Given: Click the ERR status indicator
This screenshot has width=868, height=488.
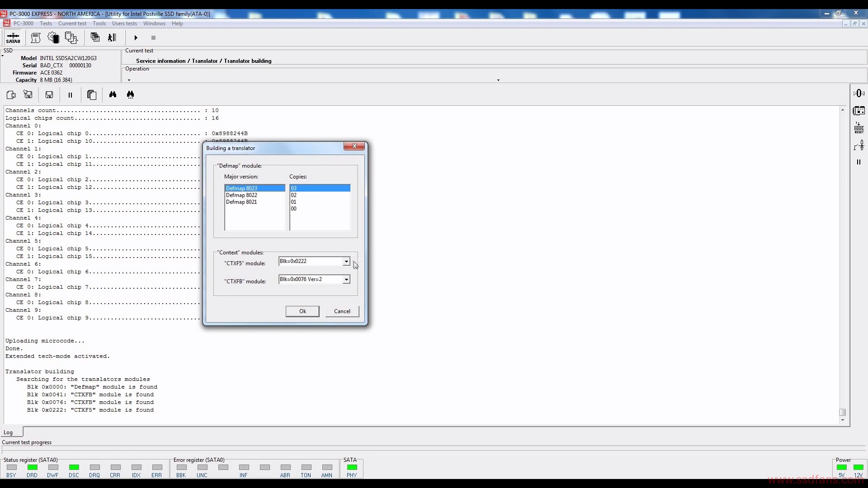Looking at the screenshot, I should click(157, 467).
